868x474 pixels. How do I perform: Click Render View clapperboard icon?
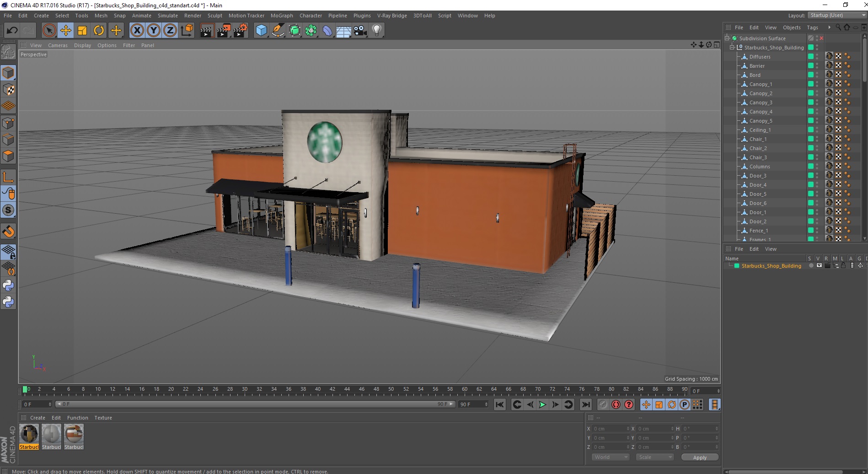pyautogui.click(x=207, y=31)
